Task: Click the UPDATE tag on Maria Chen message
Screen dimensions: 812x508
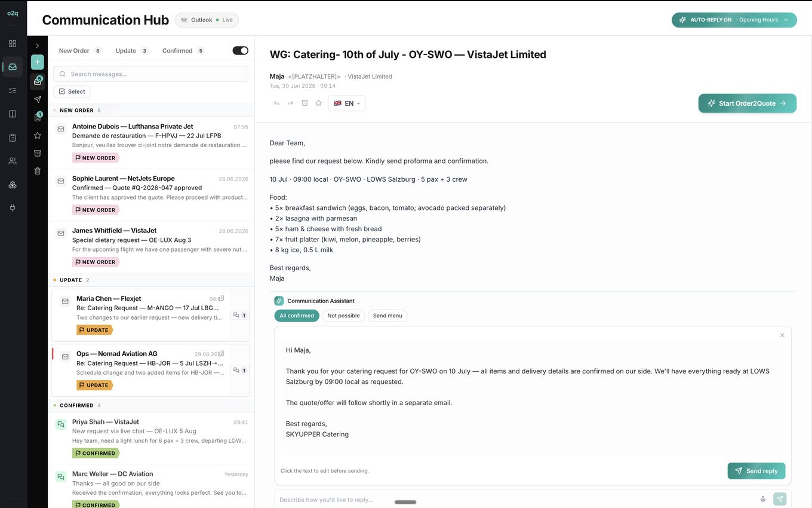Action: point(94,330)
